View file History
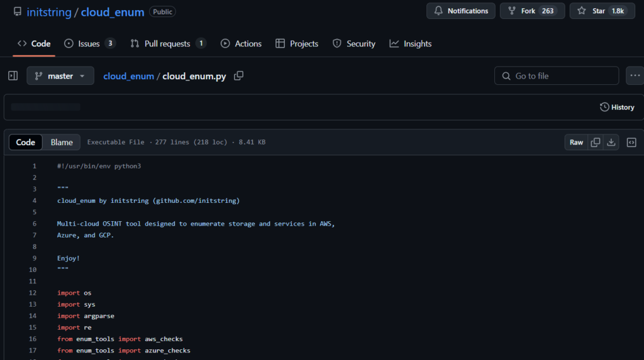The image size is (644, 360). (x=617, y=107)
